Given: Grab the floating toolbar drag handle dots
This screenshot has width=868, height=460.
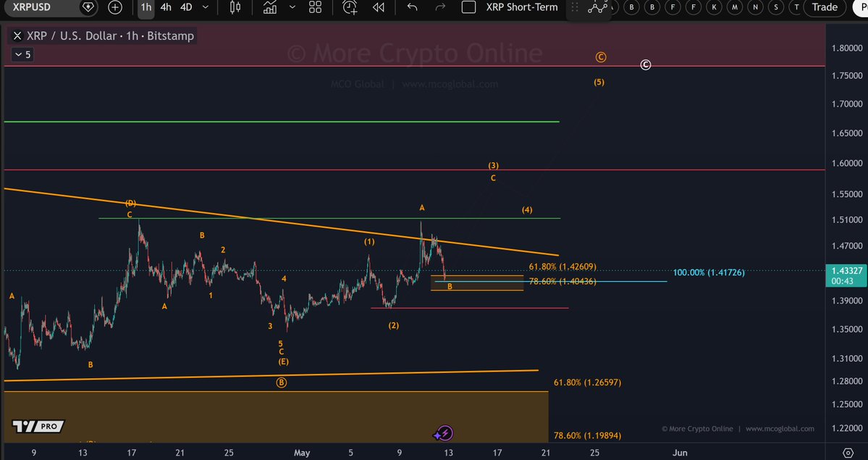Looking at the screenshot, I should click(575, 7).
